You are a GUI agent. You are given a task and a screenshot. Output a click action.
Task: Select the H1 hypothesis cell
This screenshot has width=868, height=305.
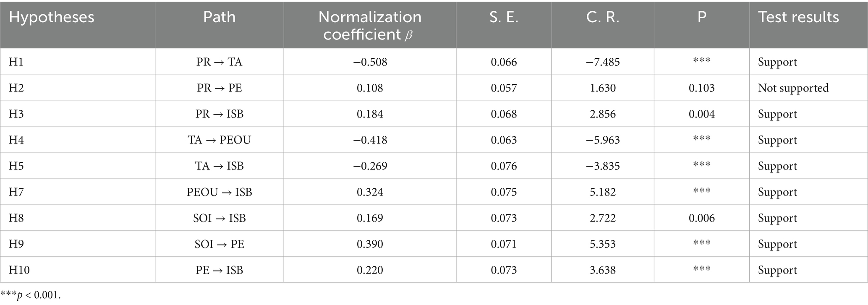(x=16, y=62)
